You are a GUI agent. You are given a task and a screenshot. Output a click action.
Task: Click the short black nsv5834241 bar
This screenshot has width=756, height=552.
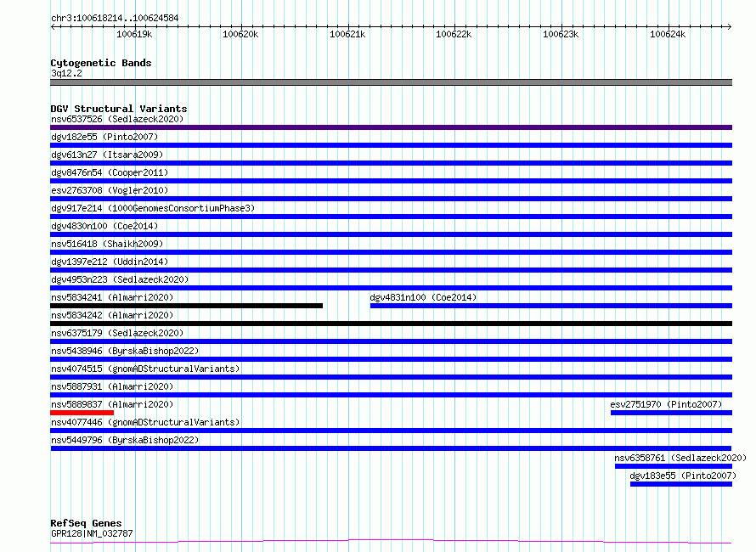186,306
